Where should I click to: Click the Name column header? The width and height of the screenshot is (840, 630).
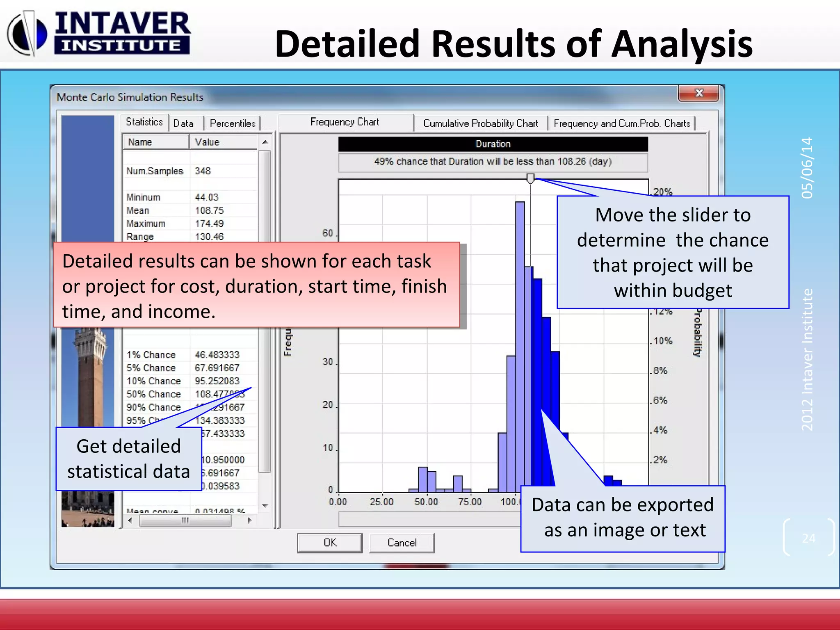[156, 142]
